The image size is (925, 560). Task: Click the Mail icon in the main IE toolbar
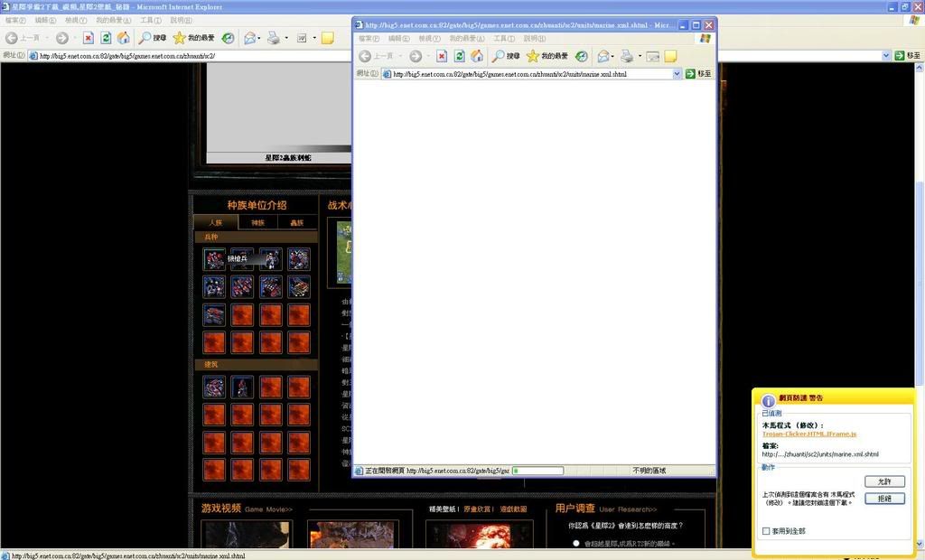tap(249, 38)
